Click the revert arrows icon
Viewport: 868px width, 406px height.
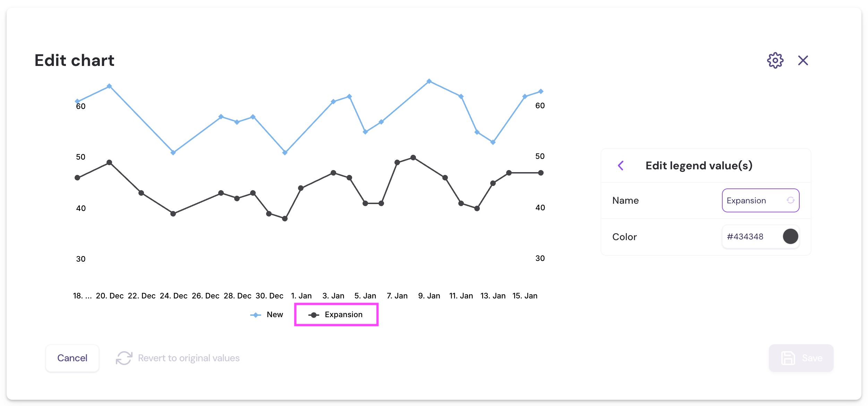[124, 358]
